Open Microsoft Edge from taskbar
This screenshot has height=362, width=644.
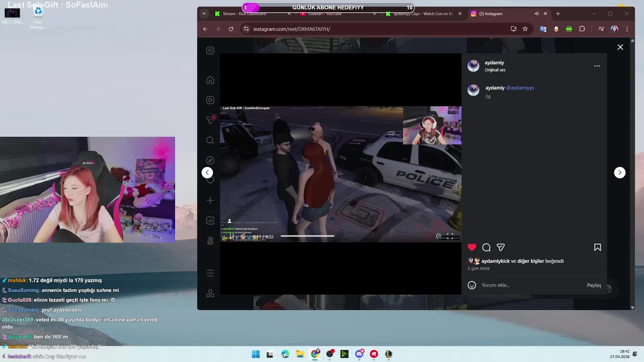point(285,354)
